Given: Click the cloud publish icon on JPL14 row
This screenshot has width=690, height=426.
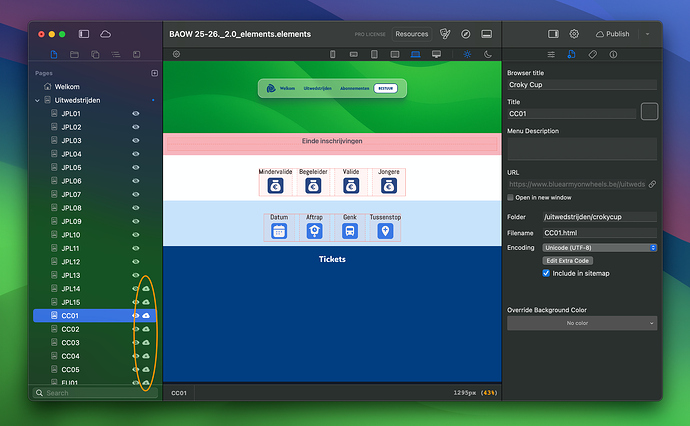Looking at the screenshot, I should [146, 289].
